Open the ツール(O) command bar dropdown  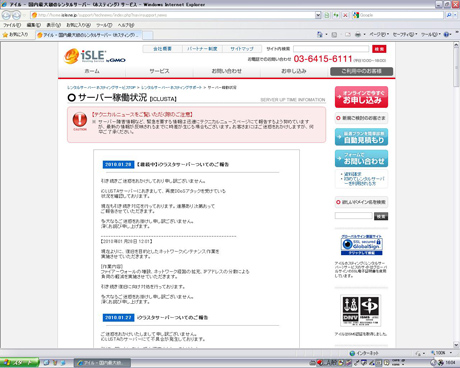click(431, 34)
